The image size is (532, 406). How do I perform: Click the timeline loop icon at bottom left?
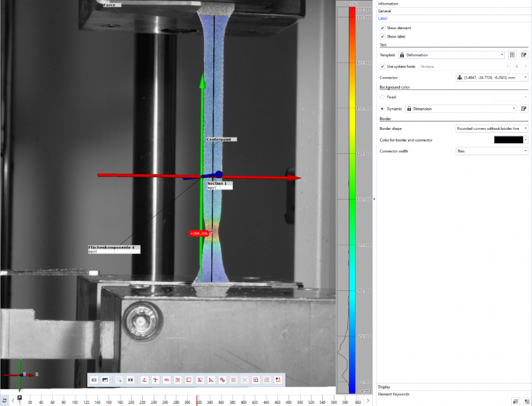5,400
